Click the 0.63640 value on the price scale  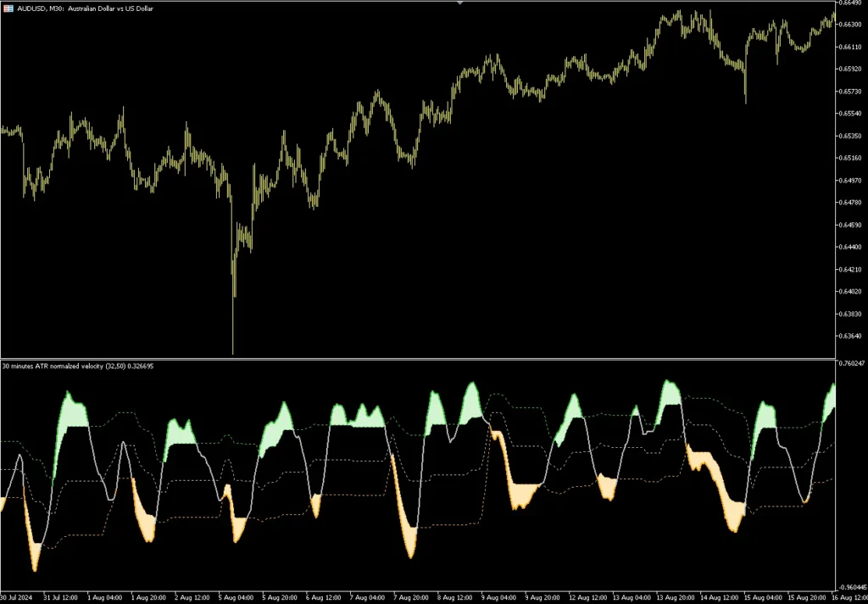849,337
